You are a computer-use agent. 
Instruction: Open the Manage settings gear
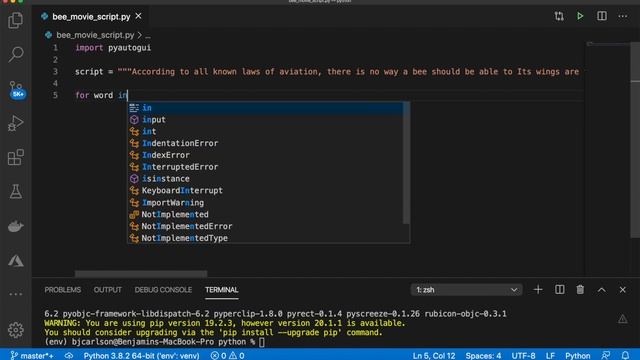coord(16,329)
